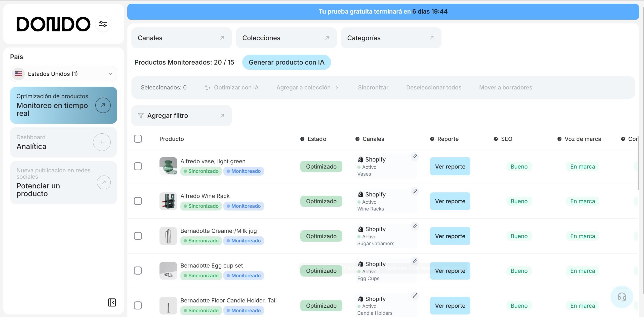Expand Agregar a colección submenu

(x=307, y=87)
